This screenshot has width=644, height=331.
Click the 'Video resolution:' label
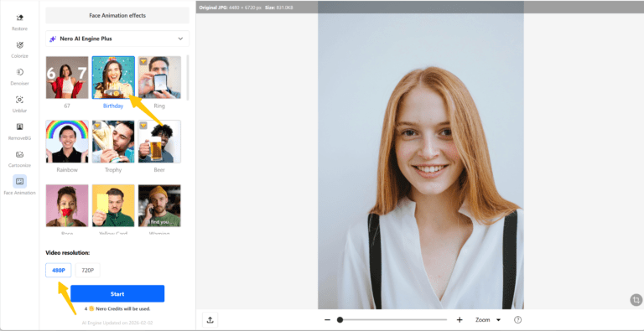coord(68,252)
